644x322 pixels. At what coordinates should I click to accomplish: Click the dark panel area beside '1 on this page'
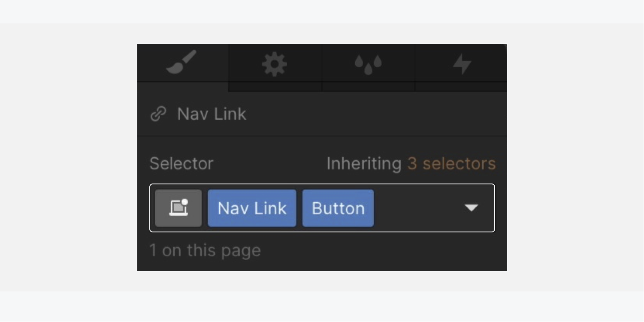382,251
